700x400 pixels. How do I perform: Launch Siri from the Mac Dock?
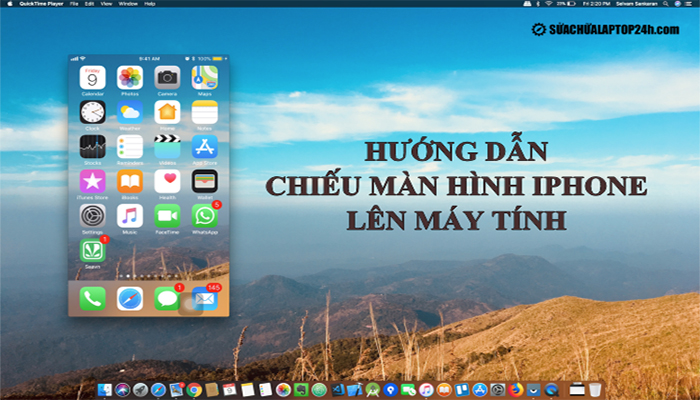pos(122,390)
